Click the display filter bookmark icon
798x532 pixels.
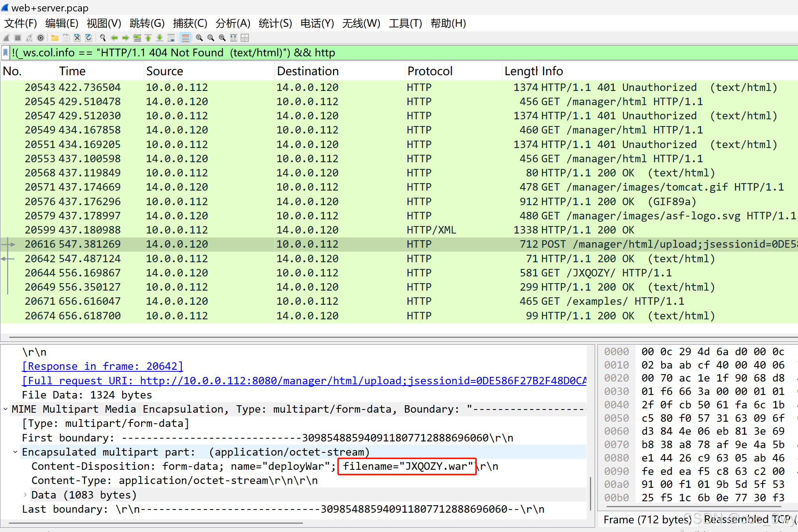pos(6,52)
